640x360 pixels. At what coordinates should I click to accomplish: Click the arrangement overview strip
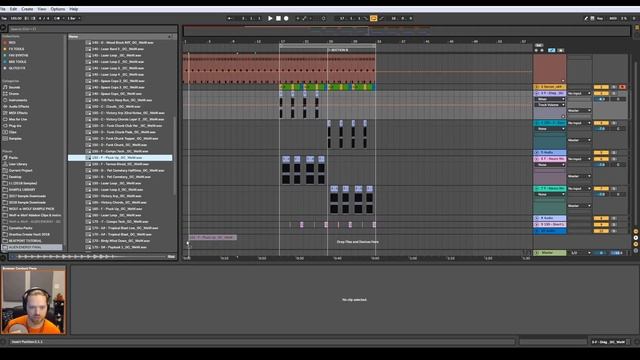point(407,31)
